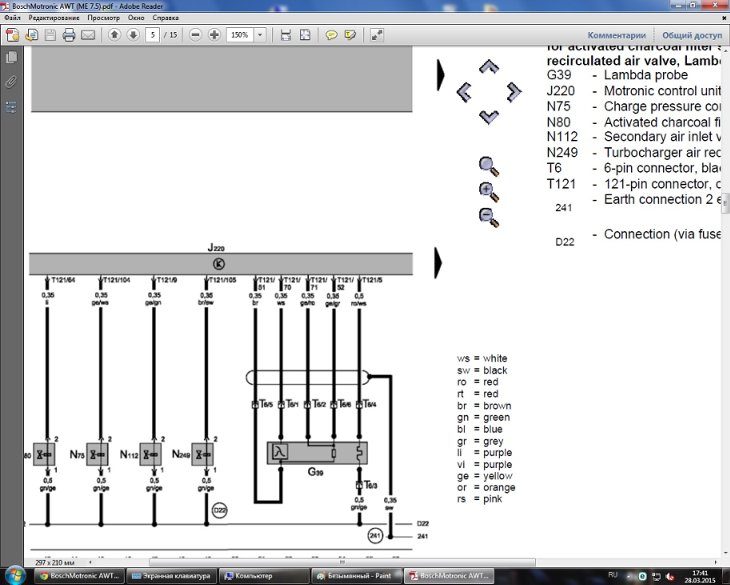This screenshot has width=730, height=585.
Task: Open the Общий доступ panel
Action: [692, 35]
